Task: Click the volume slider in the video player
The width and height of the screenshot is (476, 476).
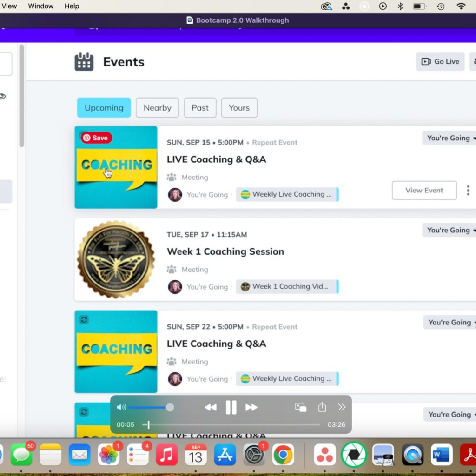Action: pyautogui.click(x=149, y=407)
